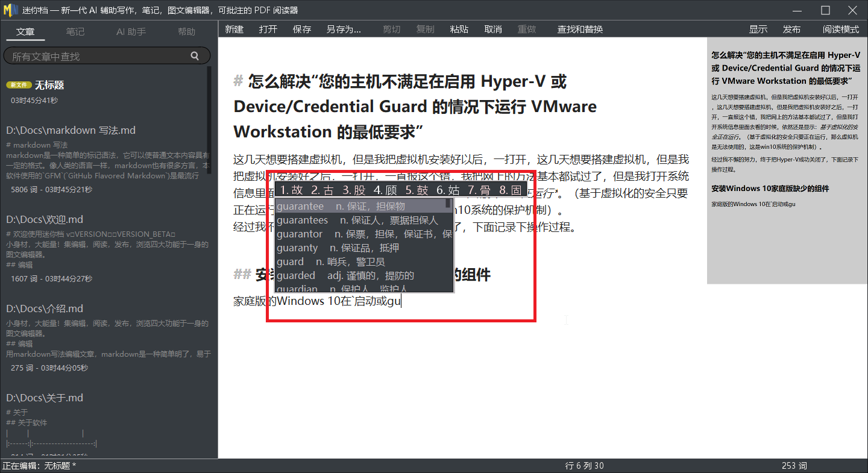The height and width of the screenshot is (473, 868).
Task: Choose IME candidate 3. 股
Action: (354, 190)
